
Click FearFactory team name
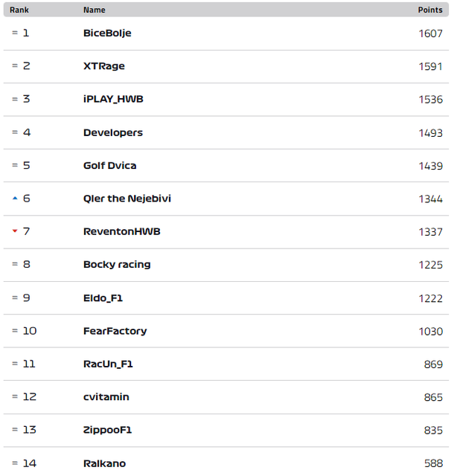115,331
